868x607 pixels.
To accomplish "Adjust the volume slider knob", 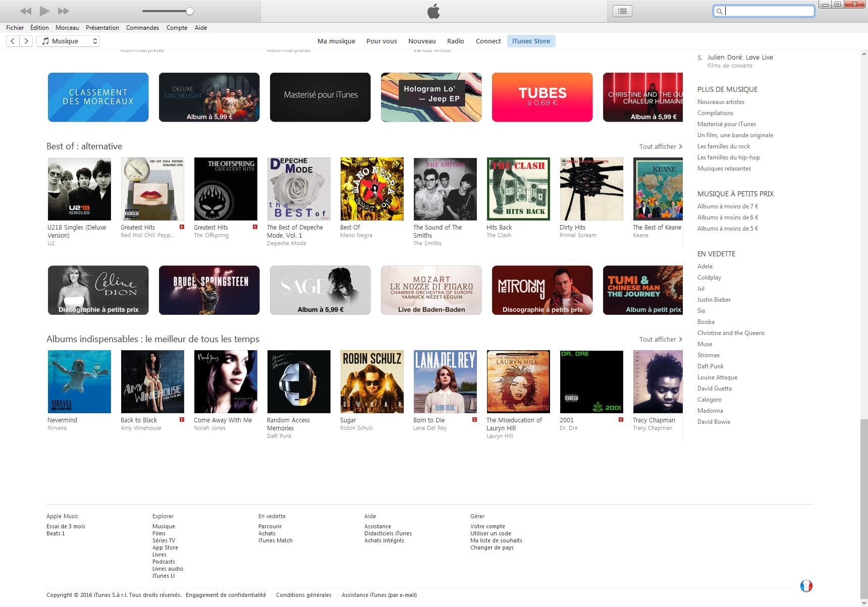I will pyautogui.click(x=189, y=11).
